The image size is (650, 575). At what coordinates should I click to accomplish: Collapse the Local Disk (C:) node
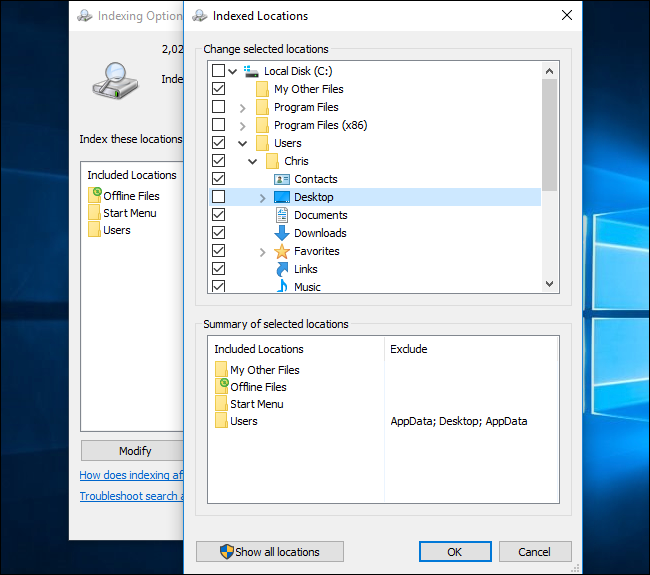pos(233,72)
